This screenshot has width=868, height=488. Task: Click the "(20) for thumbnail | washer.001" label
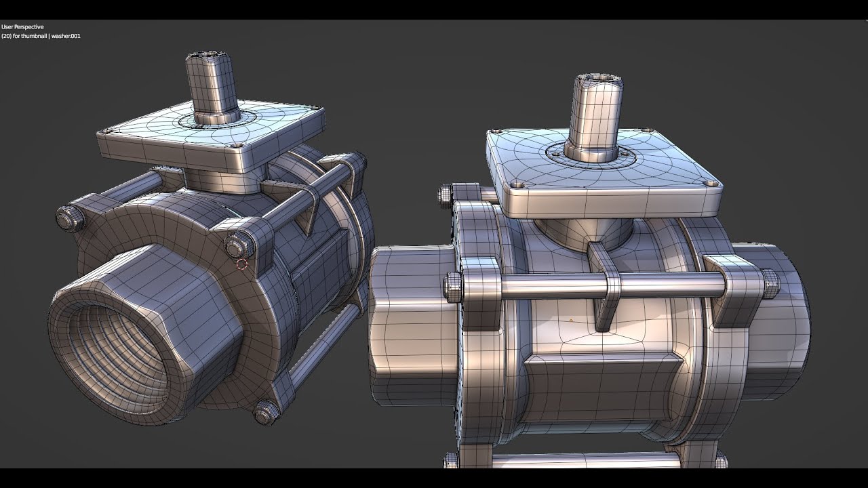(x=41, y=36)
